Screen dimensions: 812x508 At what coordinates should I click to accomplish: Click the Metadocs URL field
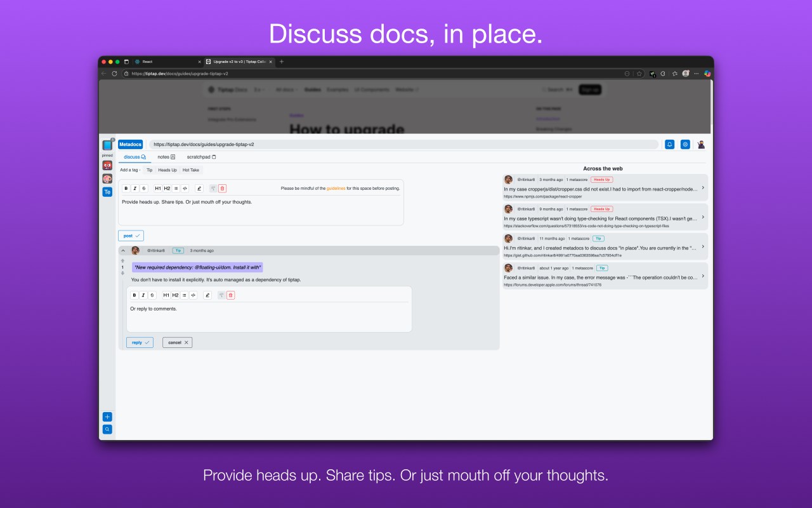(403, 145)
